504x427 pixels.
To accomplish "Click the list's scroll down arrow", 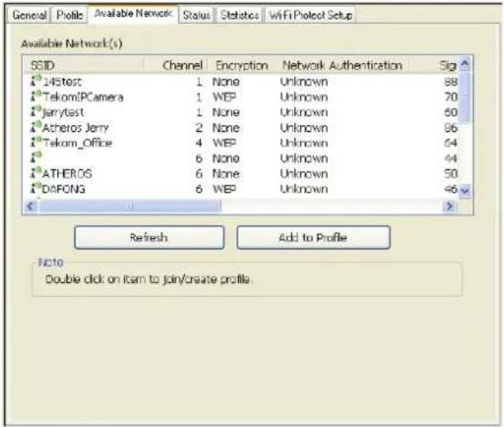I will coord(465,192).
